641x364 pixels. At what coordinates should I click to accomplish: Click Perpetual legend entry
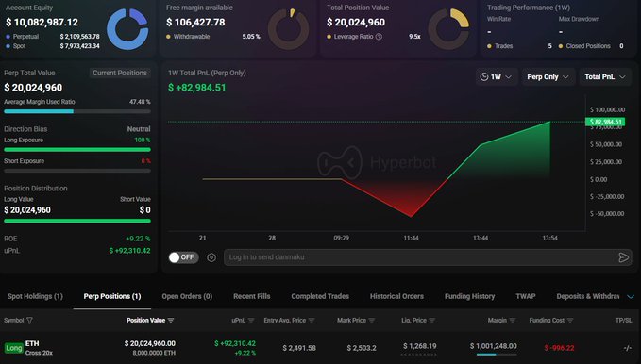coord(23,37)
